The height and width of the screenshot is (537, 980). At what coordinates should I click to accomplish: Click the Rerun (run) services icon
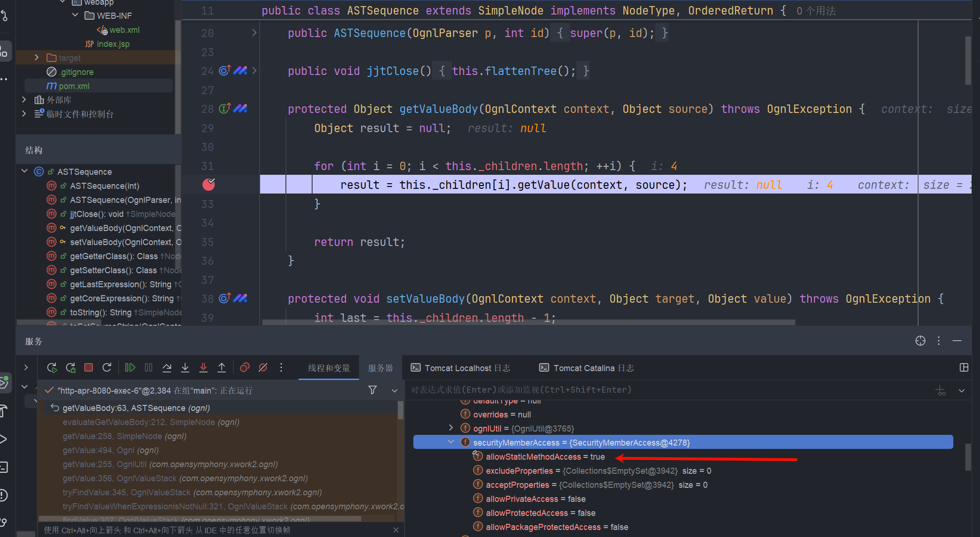coord(52,368)
